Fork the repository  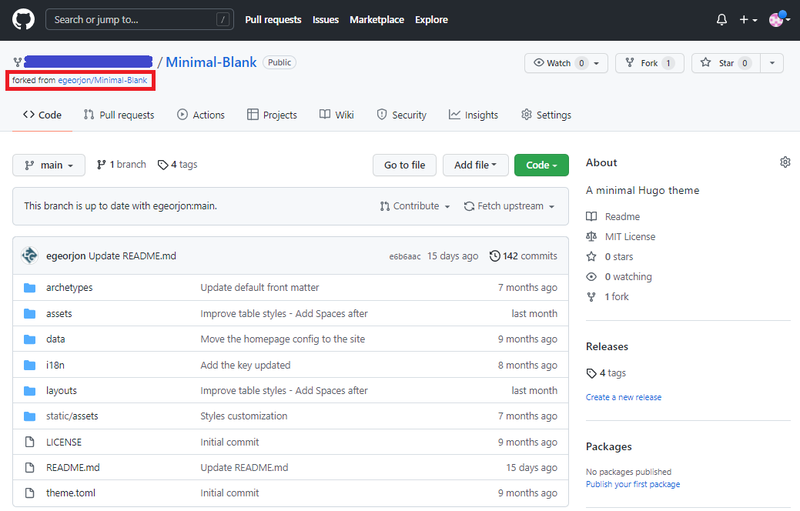(648, 63)
